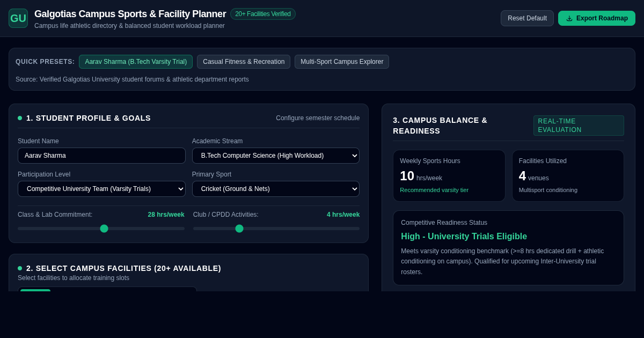
Task: Click the Galgotias Campus Sports & Facility Planner title
Action: tap(130, 14)
